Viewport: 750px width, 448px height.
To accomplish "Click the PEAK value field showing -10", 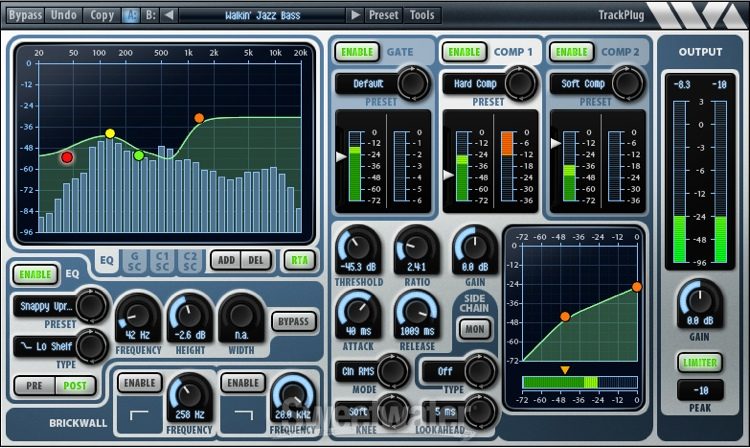I will 700,389.
